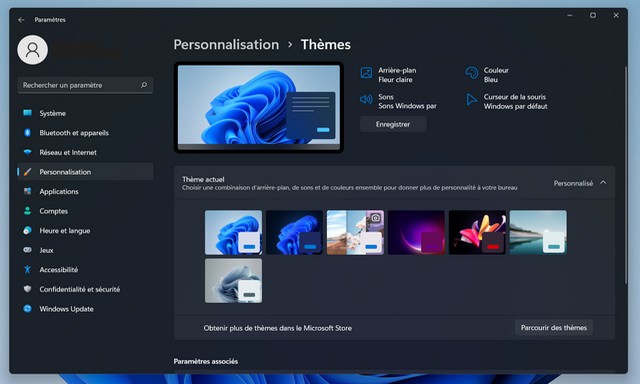This screenshot has width=640, height=384.
Task: Click the Personnalisé theme value
Action: [573, 183]
